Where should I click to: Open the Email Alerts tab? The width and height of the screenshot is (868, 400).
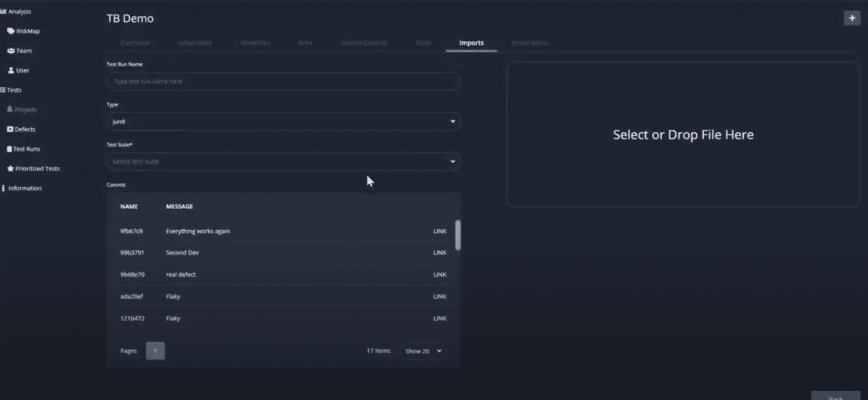pos(530,43)
